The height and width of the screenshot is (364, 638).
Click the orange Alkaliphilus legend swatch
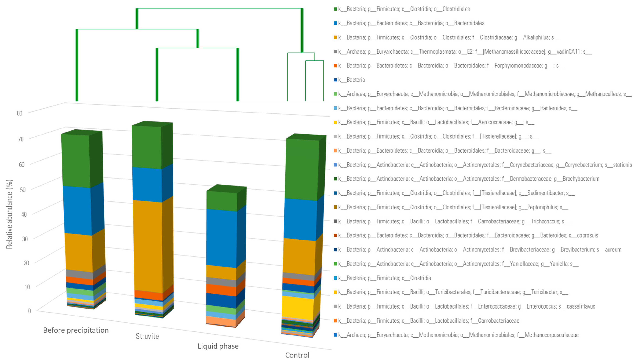(335, 38)
